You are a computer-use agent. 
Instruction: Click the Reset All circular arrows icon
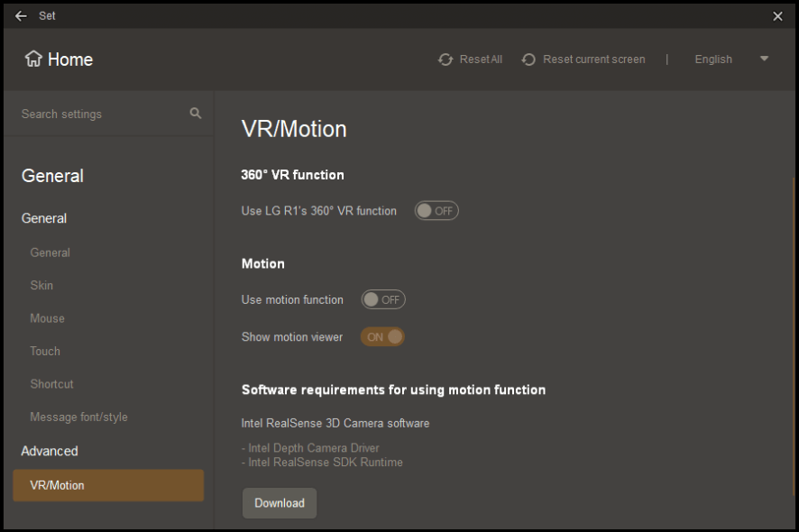(x=445, y=60)
